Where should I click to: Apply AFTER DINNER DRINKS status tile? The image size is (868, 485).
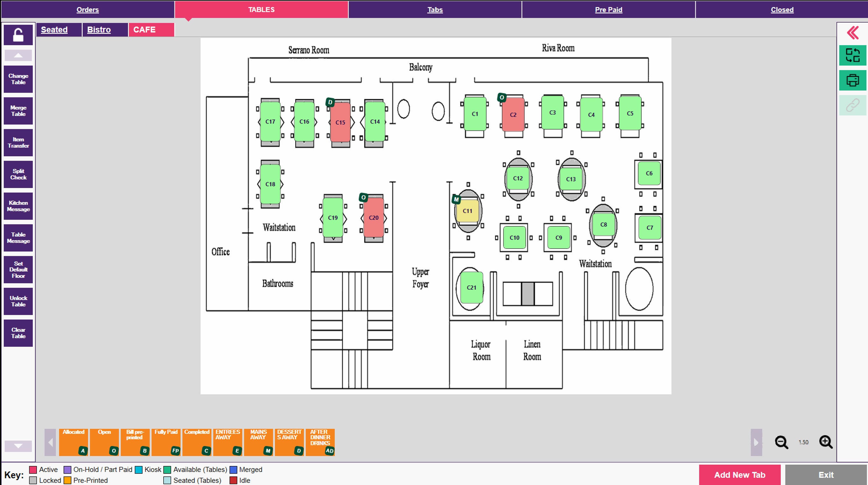(x=320, y=442)
